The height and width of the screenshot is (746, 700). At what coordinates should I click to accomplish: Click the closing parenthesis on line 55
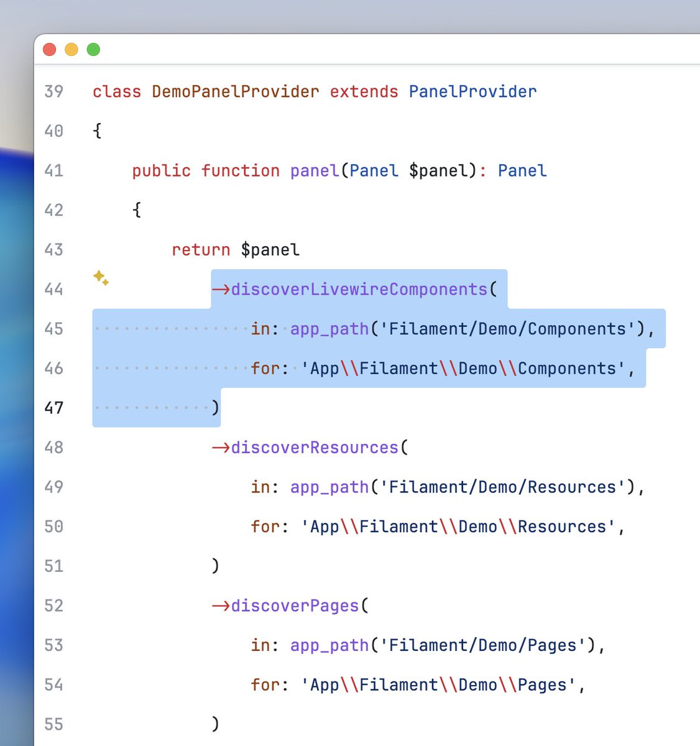click(215, 724)
